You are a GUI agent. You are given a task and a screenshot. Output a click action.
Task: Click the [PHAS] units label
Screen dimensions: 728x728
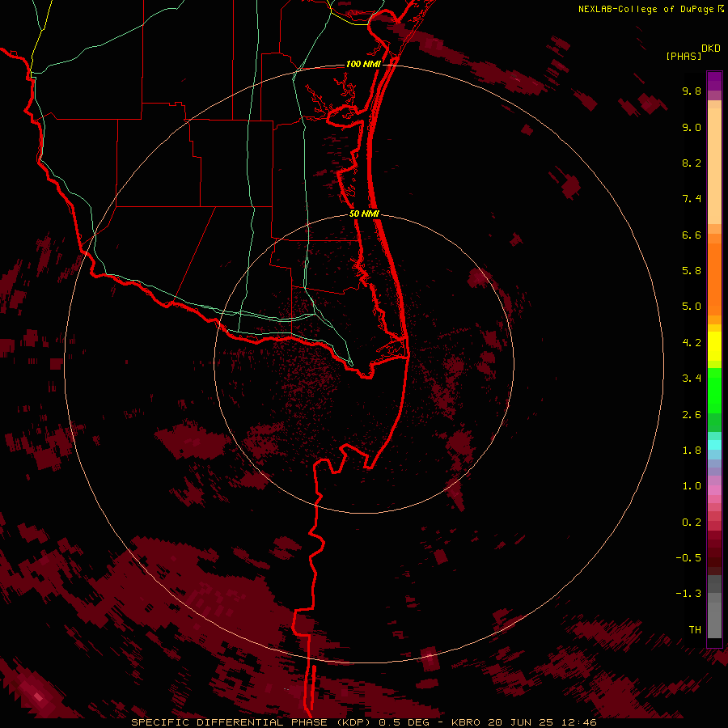[684, 56]
